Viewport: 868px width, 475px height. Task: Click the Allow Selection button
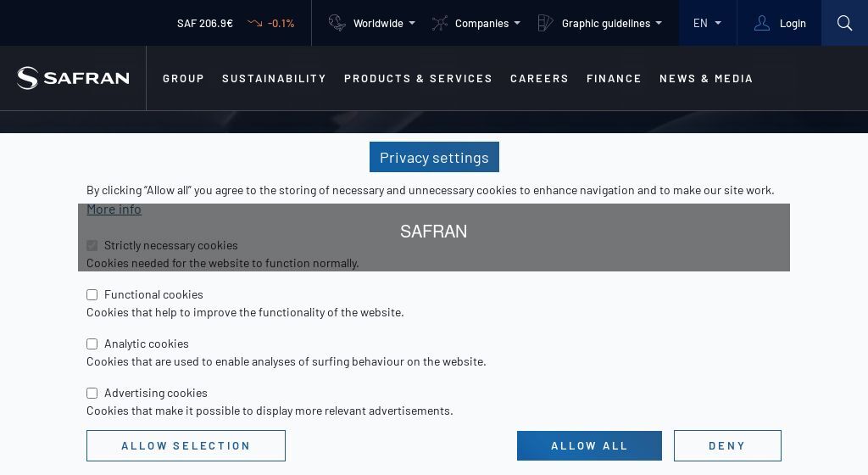point(186,446)
